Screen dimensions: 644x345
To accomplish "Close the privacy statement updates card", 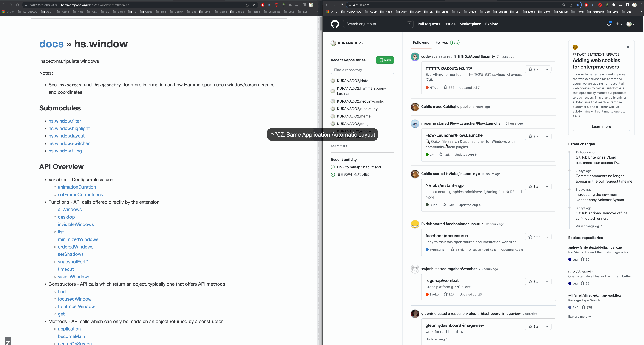I will (x=628, y=47).
